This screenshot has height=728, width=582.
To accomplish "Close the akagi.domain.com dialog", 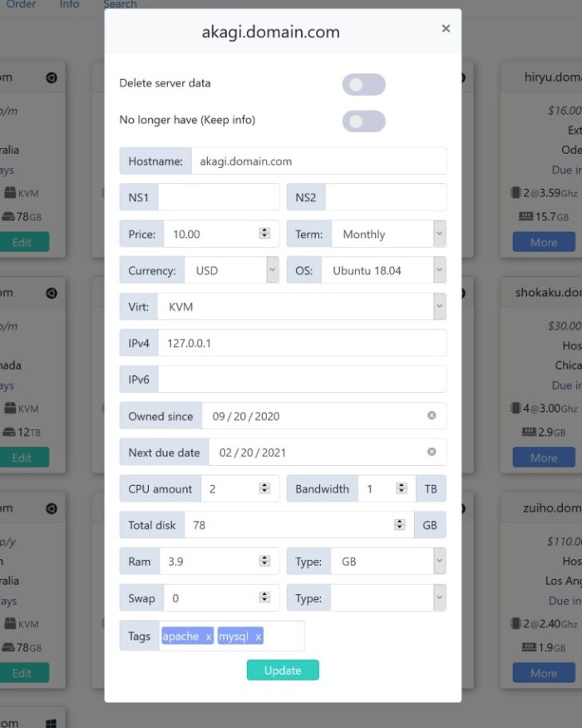I will tap(446, 28).
